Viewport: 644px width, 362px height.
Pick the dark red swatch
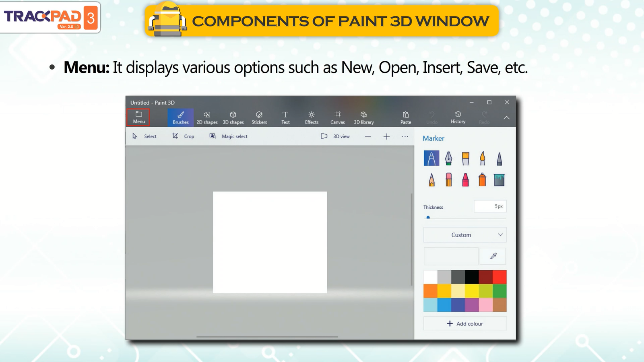[x=486, y=277]
